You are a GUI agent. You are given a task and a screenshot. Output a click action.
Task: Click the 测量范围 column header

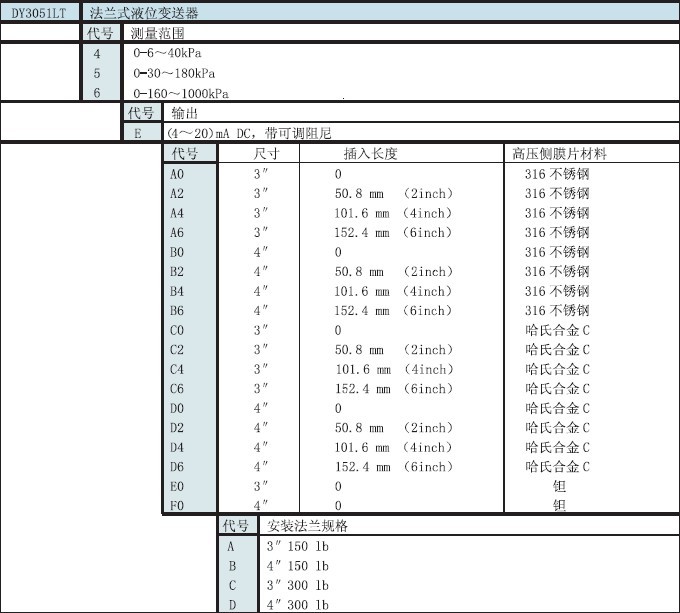[156, 33]
